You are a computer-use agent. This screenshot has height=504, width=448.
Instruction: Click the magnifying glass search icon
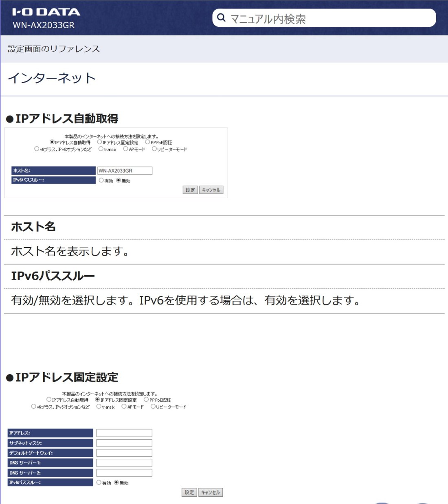click(x=222, y=18)
